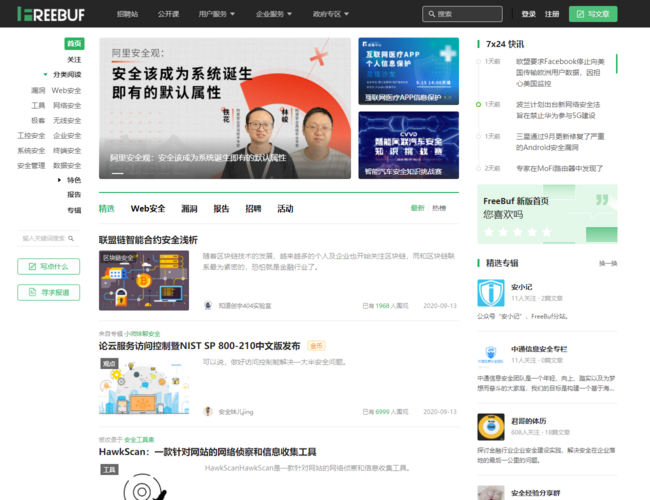Click the 安小记 shield column icon

491,293
